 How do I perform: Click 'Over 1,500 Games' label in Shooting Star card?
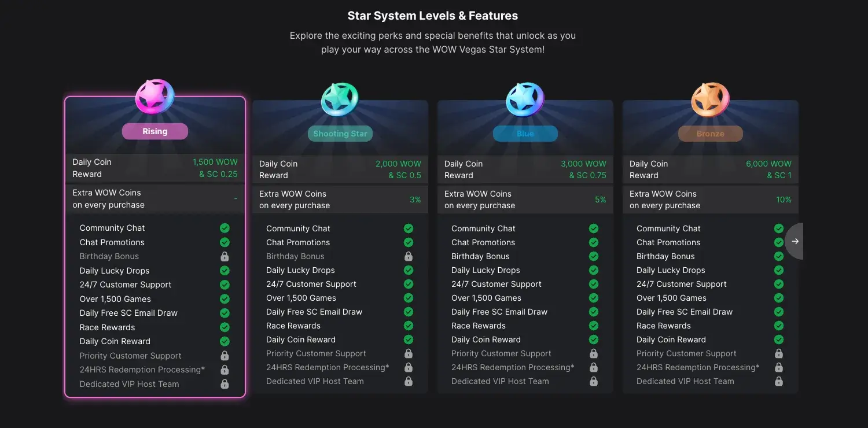coord(301,298)
